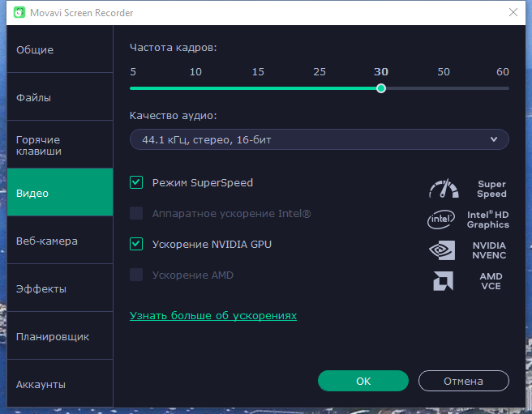Click the 10 frame rate label
This screenshot has height=414, width=532.
tap(195, 72)
